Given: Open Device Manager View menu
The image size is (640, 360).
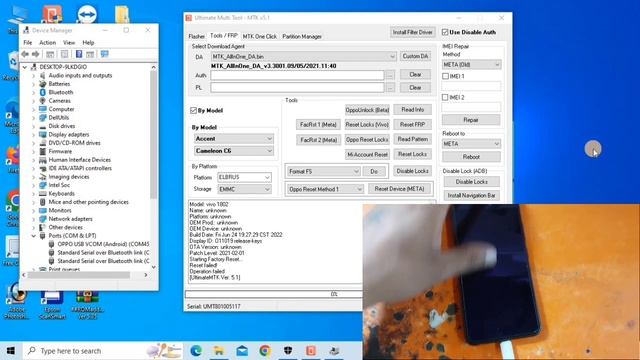Looking at the screenshot, I should point(69,42).
